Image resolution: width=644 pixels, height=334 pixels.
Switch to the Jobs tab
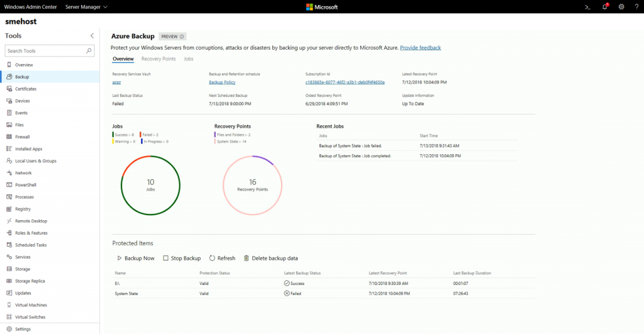(x=188, y=58)
